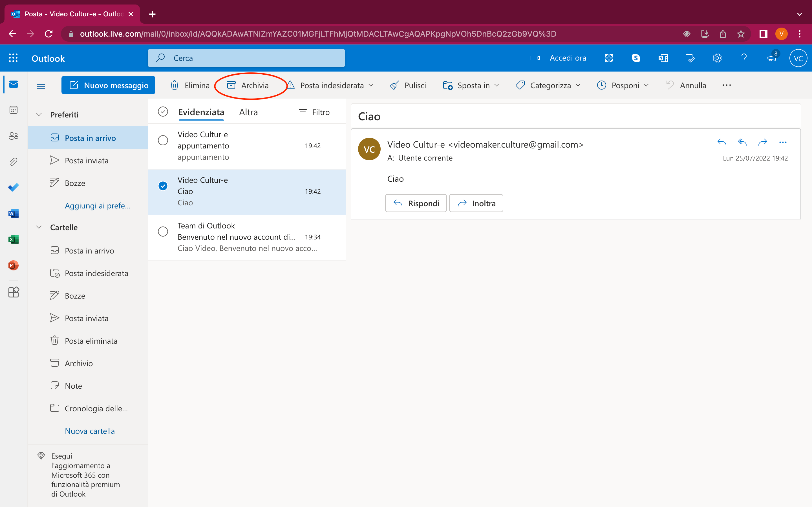
Task: Click the Reply all arrow icon
Action: pos(742,142)
